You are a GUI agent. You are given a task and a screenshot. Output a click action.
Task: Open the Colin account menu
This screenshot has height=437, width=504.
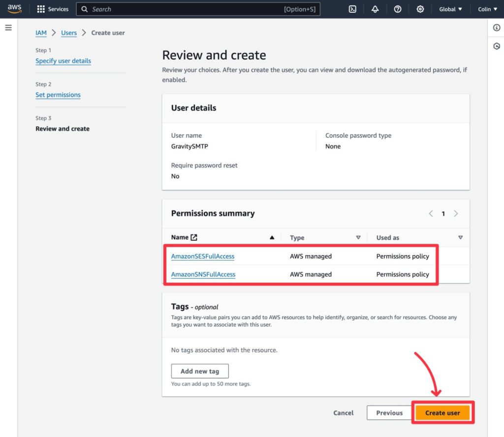[487, 9]
